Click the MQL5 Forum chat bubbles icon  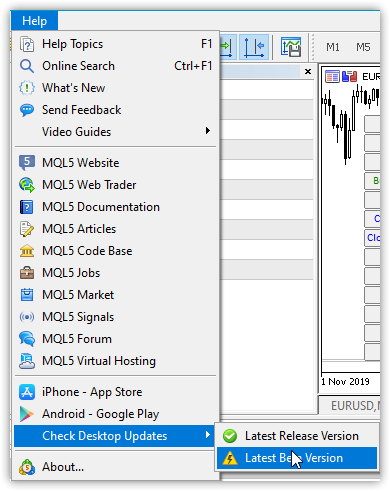[x=27, y=339]
